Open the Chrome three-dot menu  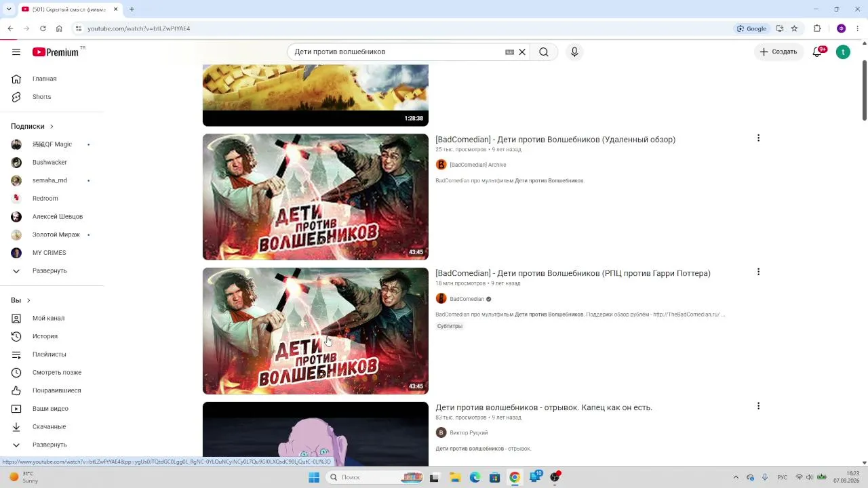pyautogui.click(x=858, y=28)
